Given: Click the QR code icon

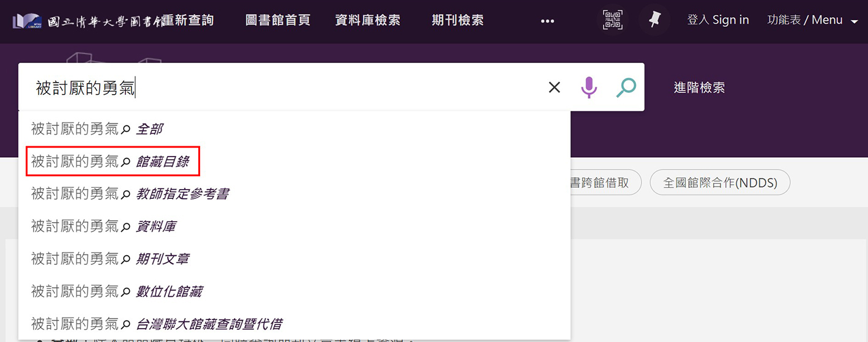Looking at the screenshot, I should click(x=612, y=20).
